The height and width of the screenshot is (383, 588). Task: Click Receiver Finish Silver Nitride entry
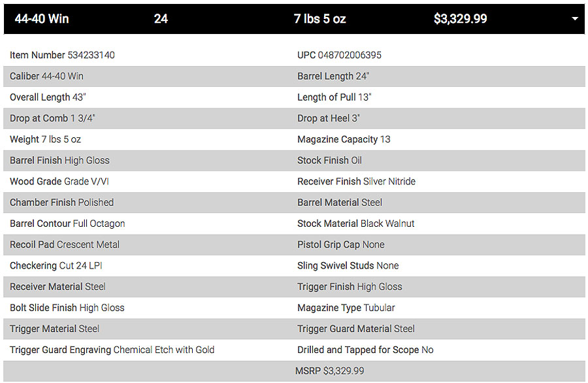[x=356, y=182]
